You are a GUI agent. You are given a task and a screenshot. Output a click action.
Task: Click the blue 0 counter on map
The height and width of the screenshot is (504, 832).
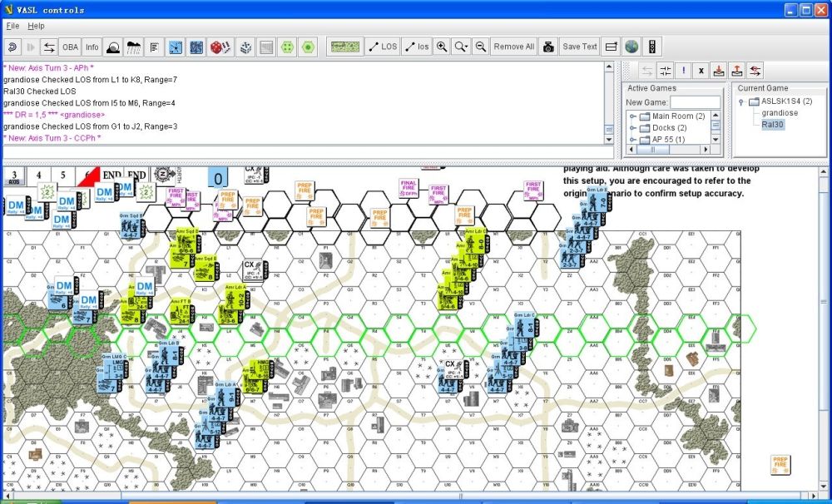click(217, 179)
